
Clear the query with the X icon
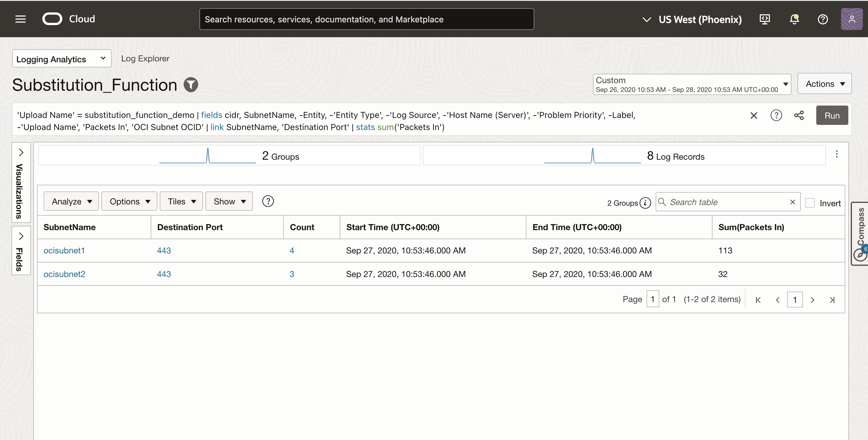click(754, 116)
